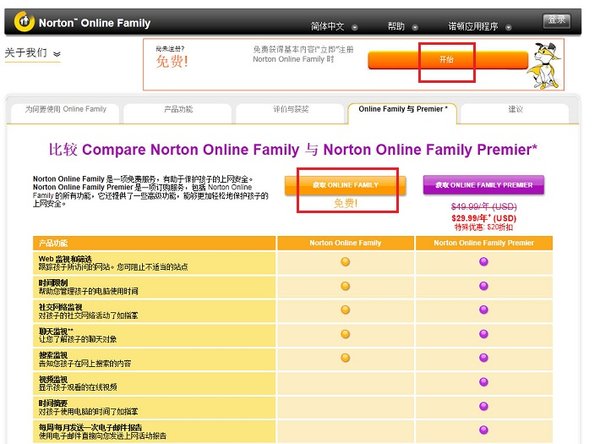Open the 诺顿应用程序 dropdown
Image resolution: width=600 pixels, height=444 pixels.
click(x=480, y=26)
